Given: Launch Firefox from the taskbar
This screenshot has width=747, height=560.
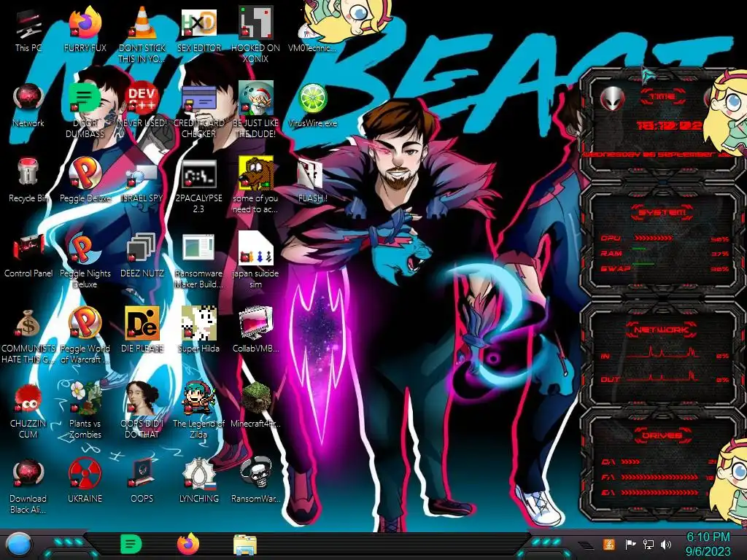Looking at the screenshot, I should [x=188, y=544].
